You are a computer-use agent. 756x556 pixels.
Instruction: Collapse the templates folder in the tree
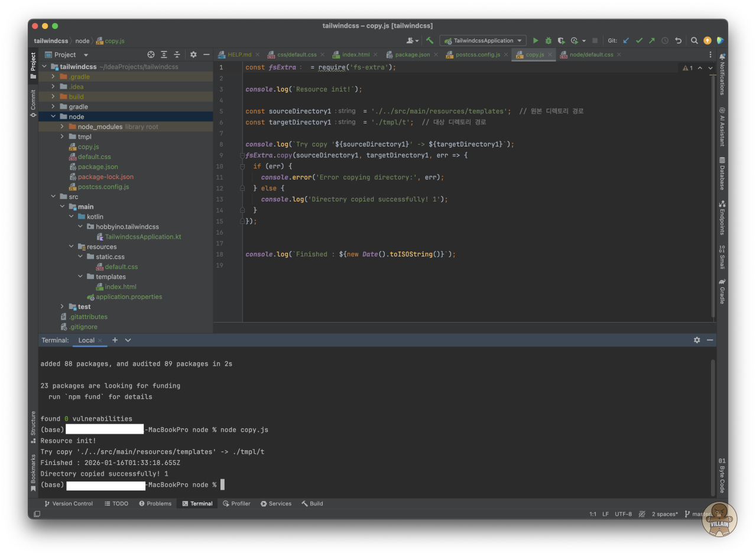coord(80,277)
